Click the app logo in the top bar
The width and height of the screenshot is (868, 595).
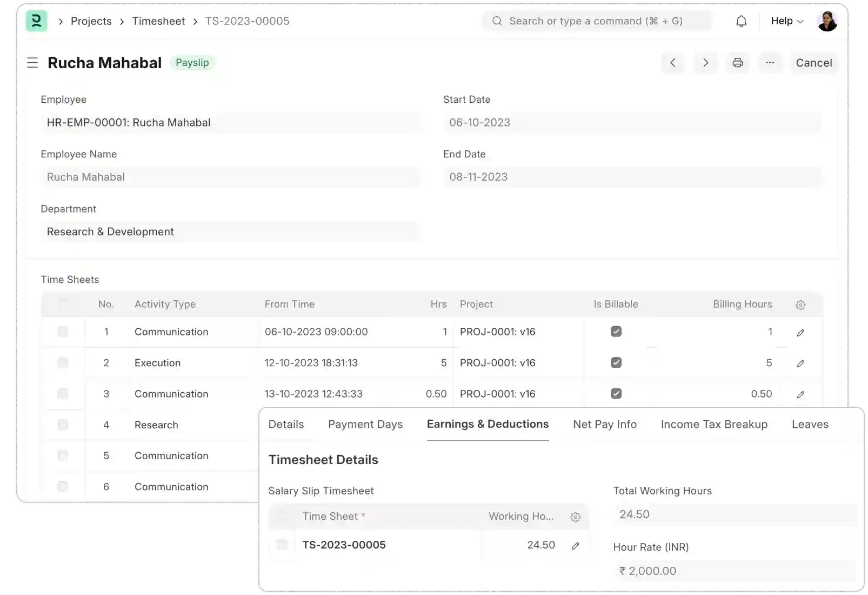36,21
